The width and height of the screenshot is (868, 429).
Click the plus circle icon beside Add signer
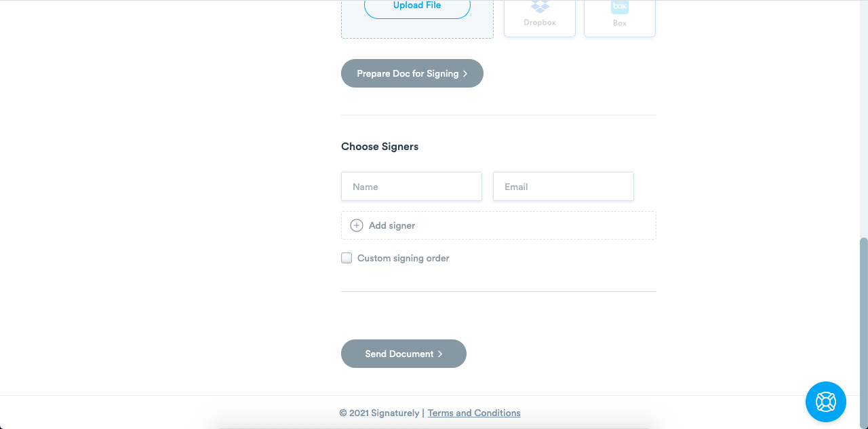[357, 225]
